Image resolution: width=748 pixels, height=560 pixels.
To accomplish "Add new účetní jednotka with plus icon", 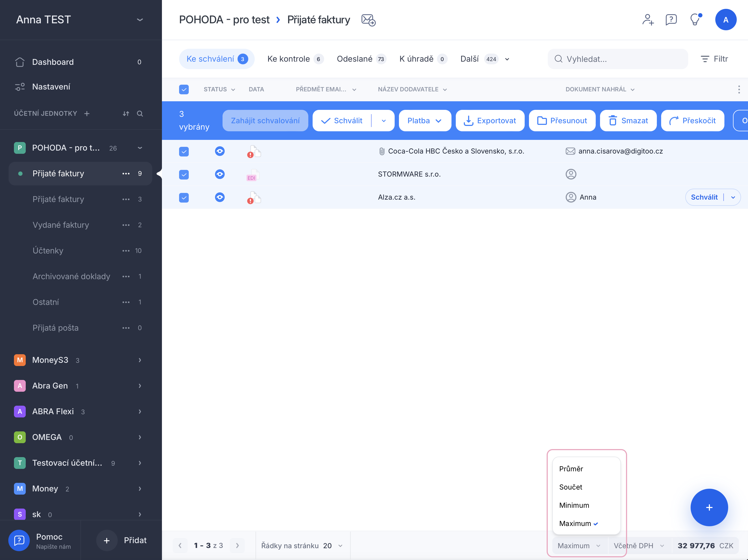I will click(87, 114).
